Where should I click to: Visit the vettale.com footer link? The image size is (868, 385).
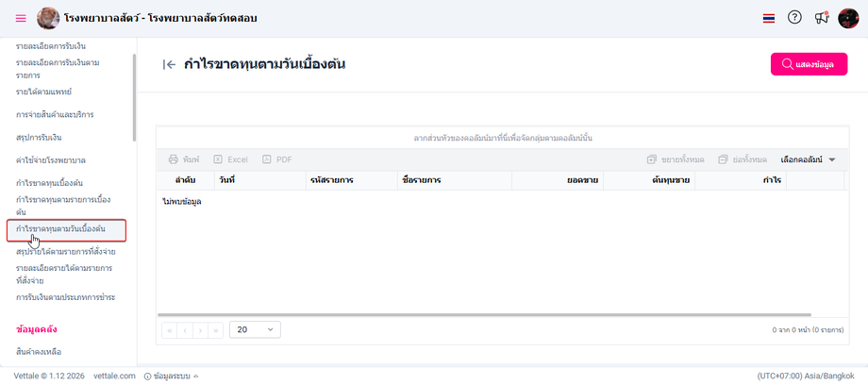click(114, 376)
